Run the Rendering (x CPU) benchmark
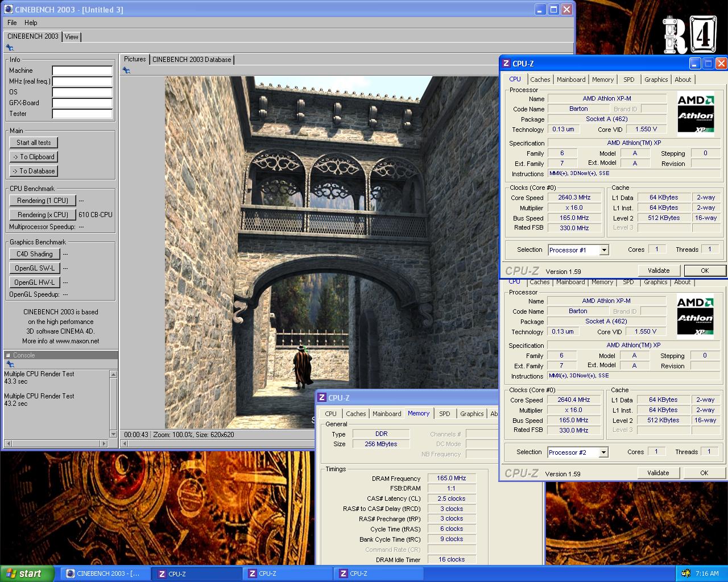The image size is (728, 582). [43, 215]
